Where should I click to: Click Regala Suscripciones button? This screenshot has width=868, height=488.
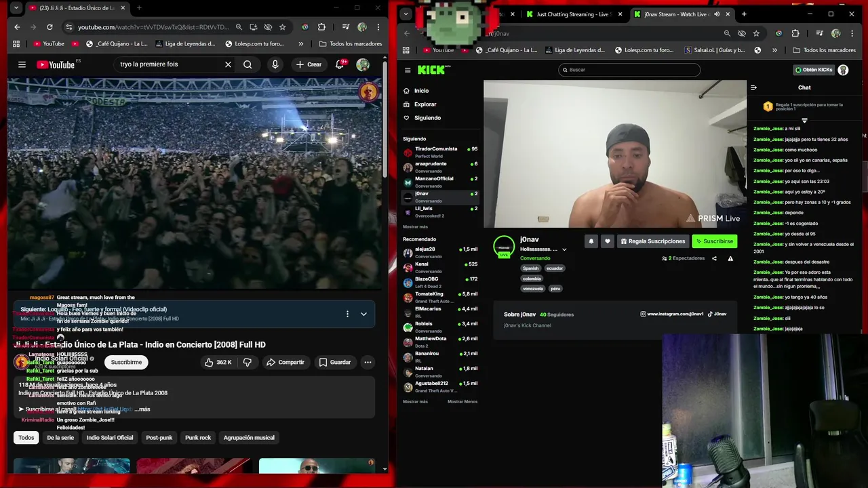click(x=653, y=241)
